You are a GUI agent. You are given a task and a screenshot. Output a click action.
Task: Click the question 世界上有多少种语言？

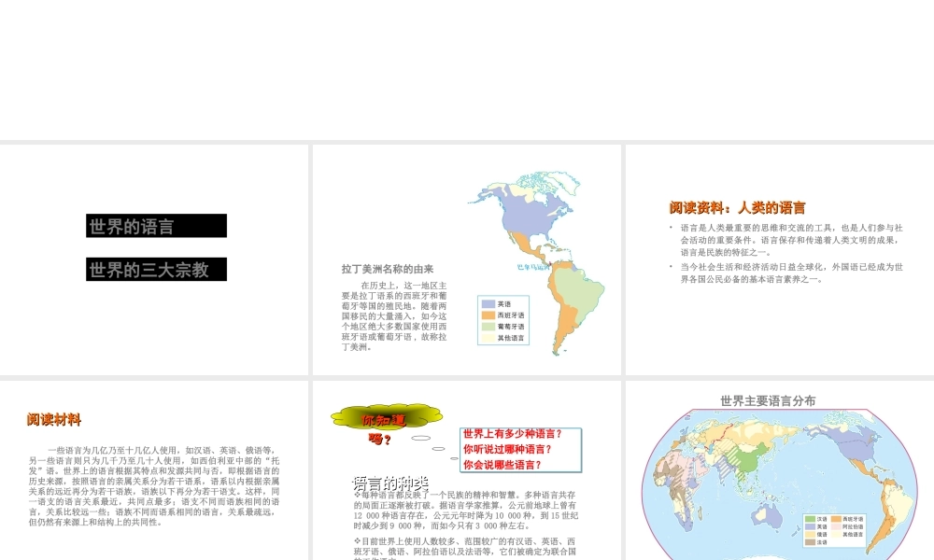click(513, 434)
